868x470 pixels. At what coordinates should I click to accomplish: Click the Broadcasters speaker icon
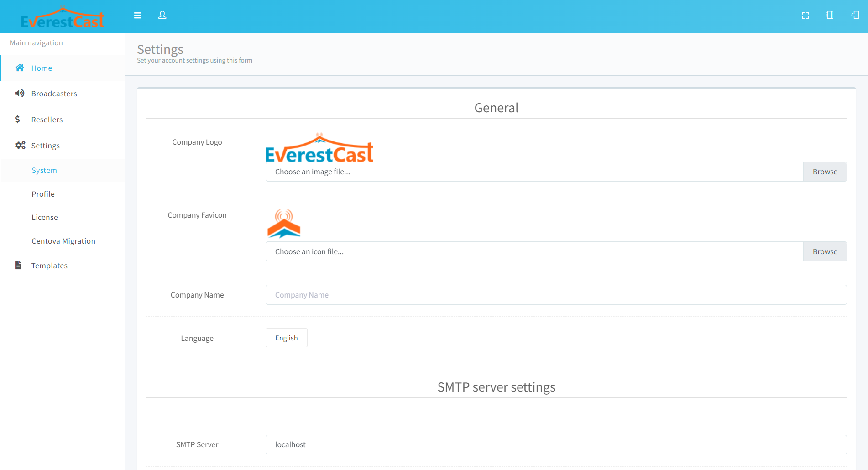coord(20,94)
